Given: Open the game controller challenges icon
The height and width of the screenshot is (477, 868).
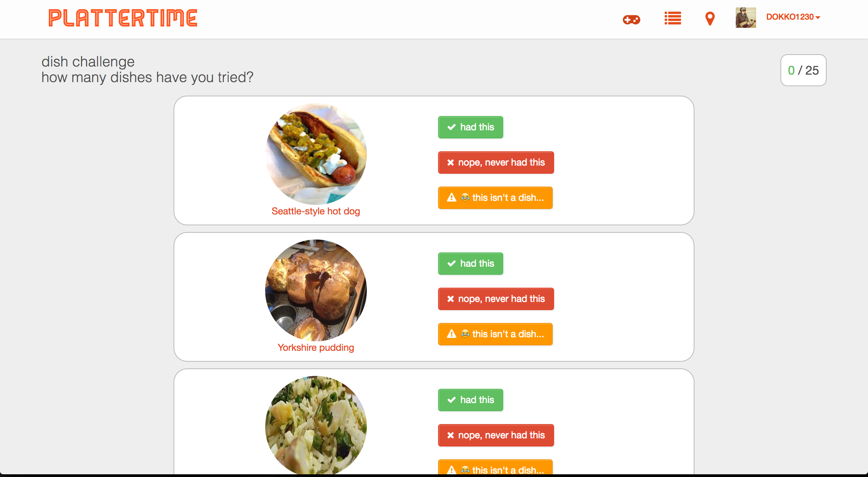Looking at the screenshot, I should [x=631, y=19].
